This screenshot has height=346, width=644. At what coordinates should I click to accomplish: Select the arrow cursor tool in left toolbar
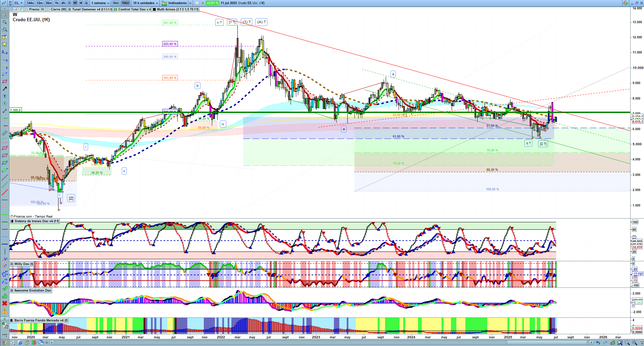5,15
